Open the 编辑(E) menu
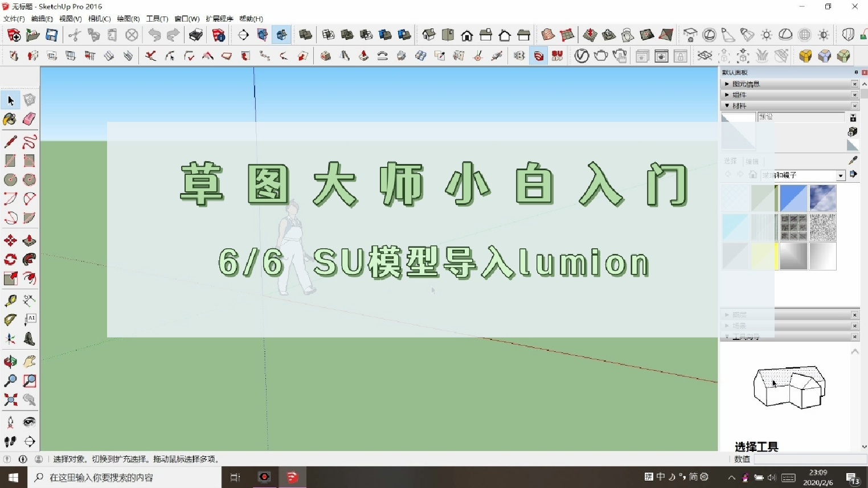 [x=42, y=19]
